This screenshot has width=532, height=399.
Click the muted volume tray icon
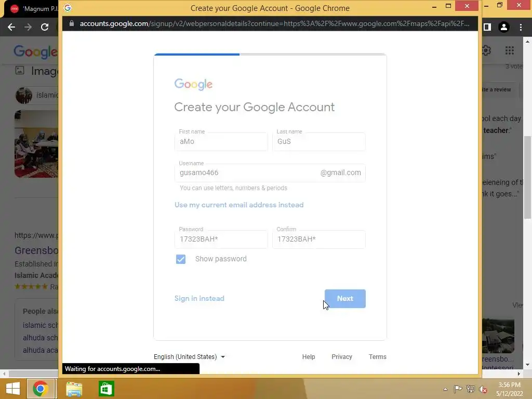click(483, 389)
